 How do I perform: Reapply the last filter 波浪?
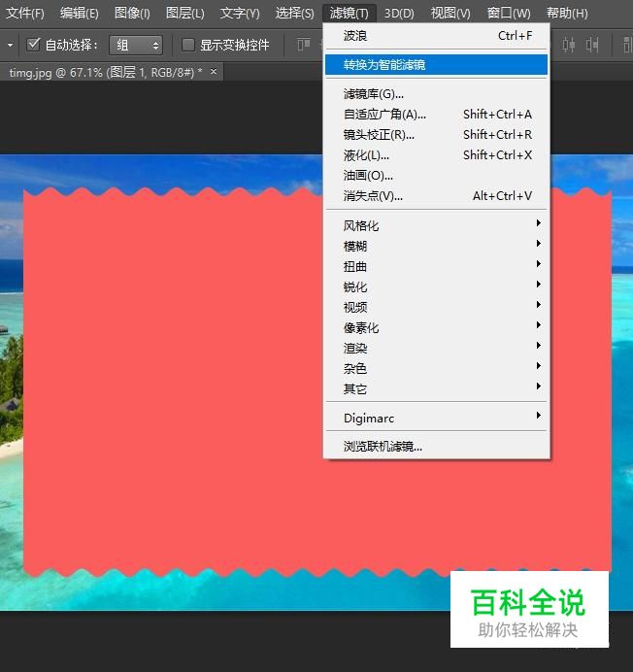click(x=437, y=36)
